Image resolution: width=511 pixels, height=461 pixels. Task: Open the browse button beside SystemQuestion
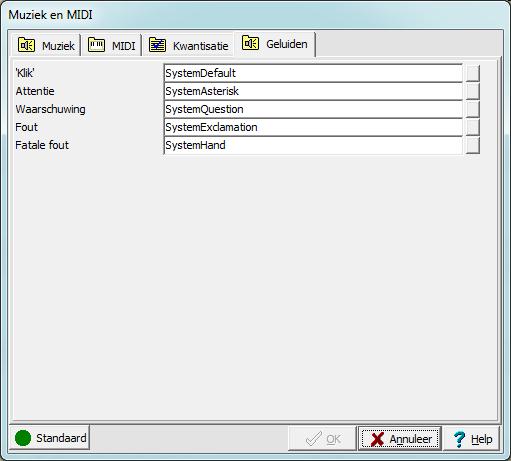tap(473, 109)
